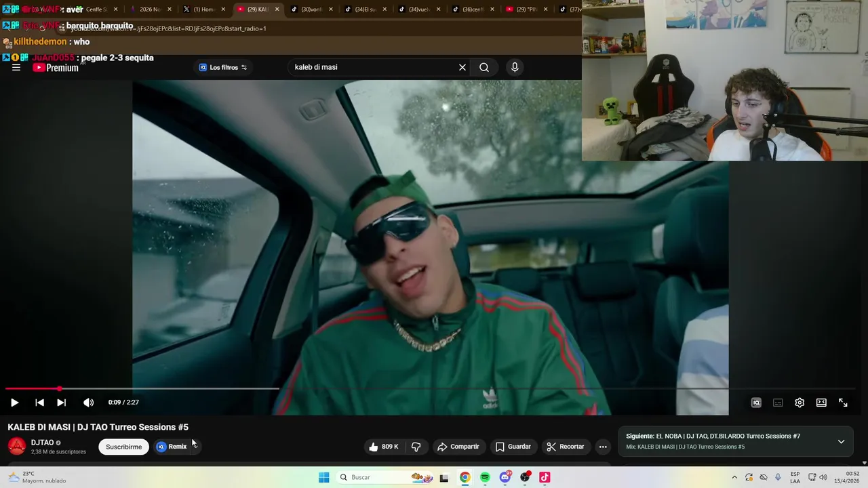Switch to the YouTube '(29) PIN' tab

click(x=526, y=9)
